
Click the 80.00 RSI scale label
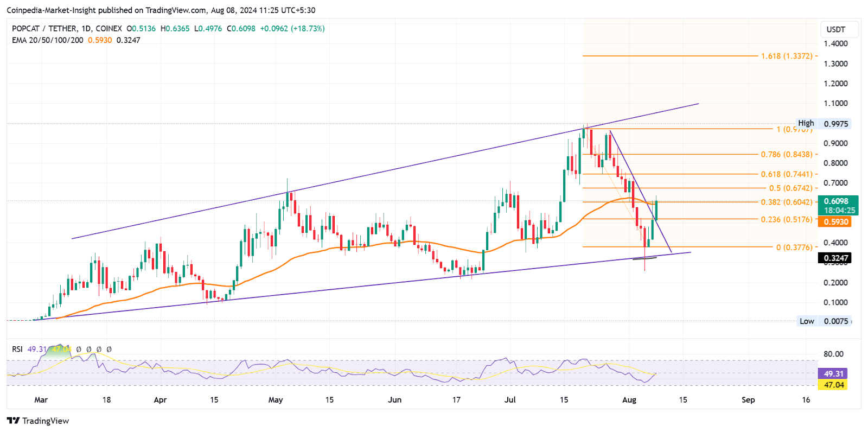coord(833,354)
